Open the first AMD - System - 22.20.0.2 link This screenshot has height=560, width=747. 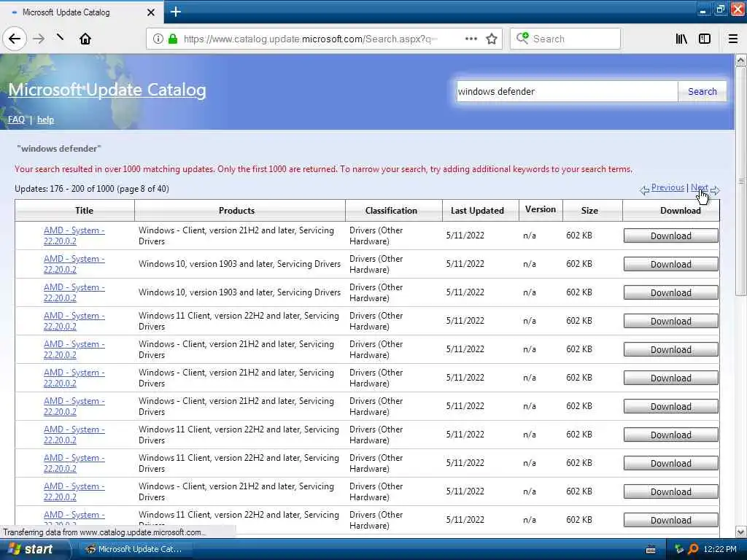tap(74, 236)
